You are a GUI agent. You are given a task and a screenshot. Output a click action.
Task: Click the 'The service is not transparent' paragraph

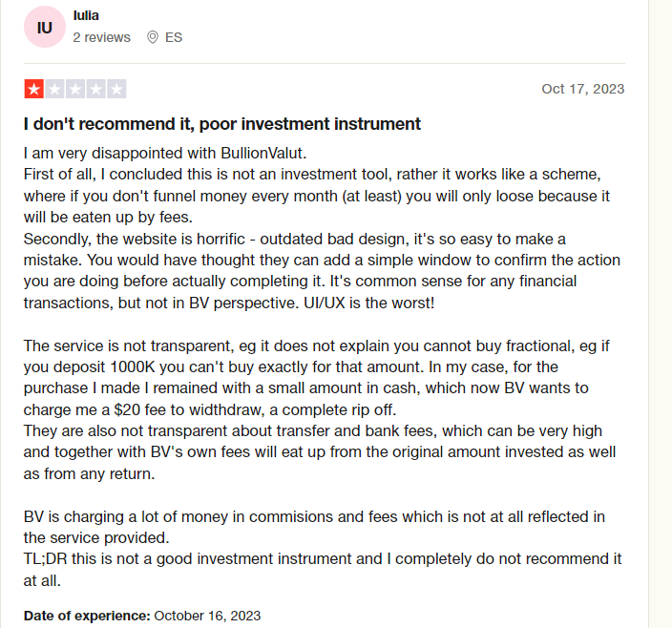[316, 377]
